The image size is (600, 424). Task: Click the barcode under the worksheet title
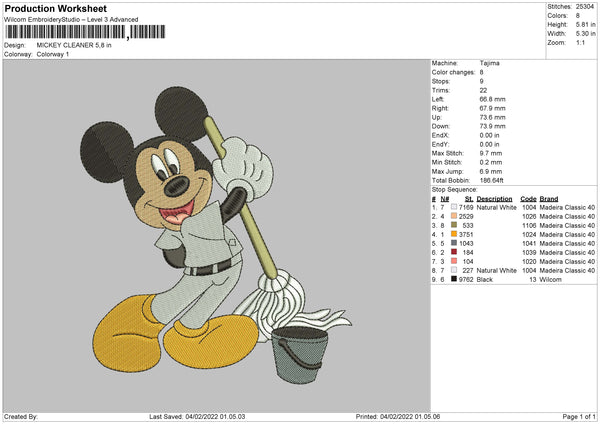click(85, 32)
